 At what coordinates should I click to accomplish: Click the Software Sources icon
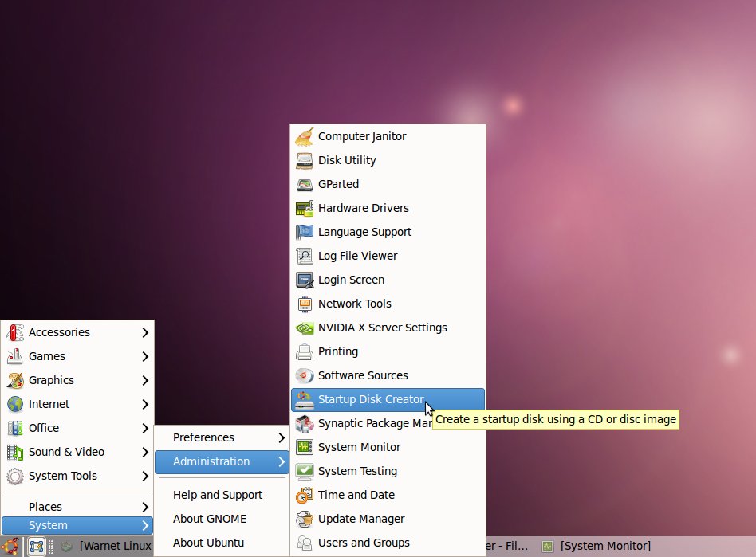pyautogui.click(x=304, y=375)
